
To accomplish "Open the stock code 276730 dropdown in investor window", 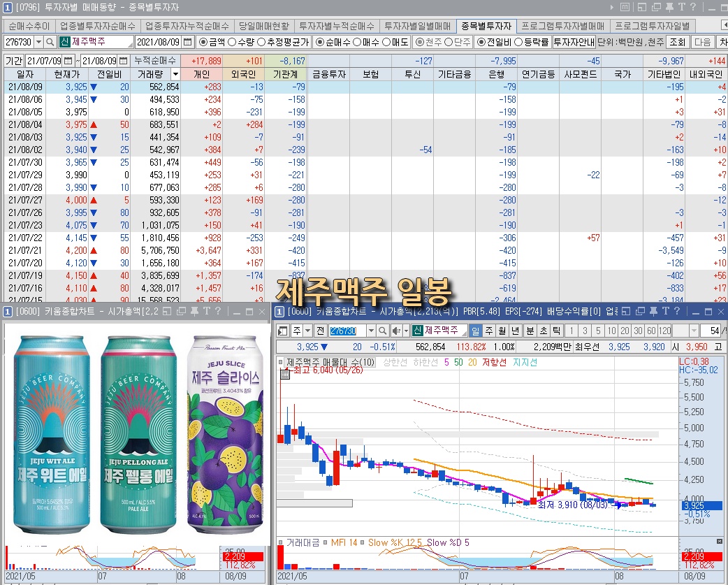I will [x=39, y=42].
